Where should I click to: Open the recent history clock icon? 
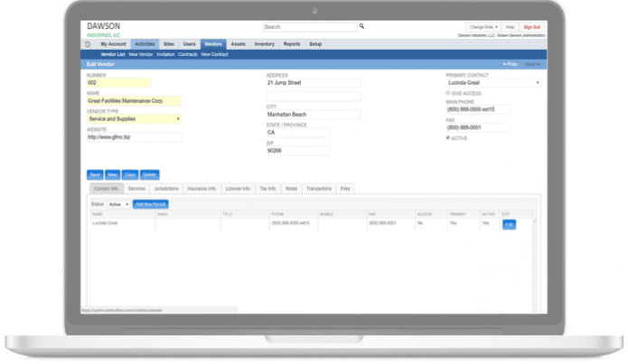88,44
